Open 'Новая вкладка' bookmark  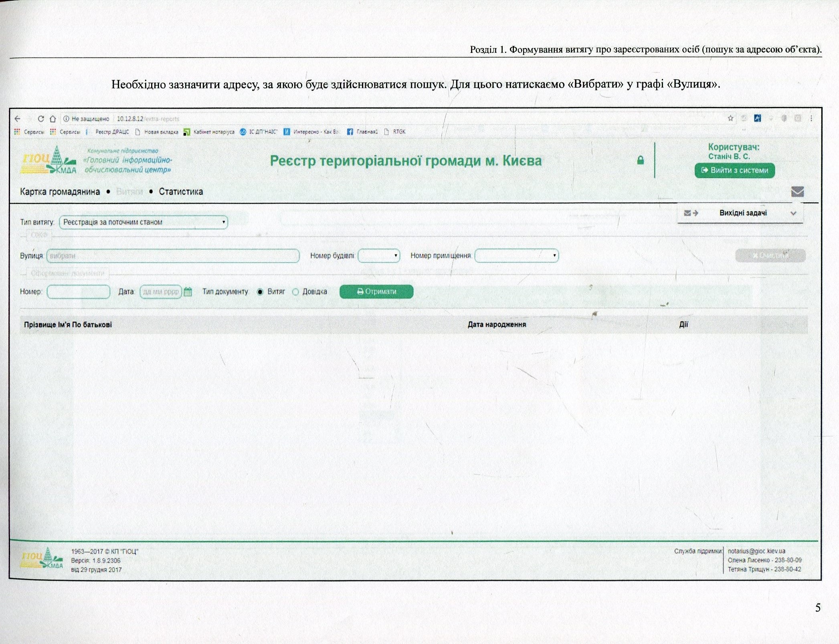pyautogui.click(x=157, y=132)
